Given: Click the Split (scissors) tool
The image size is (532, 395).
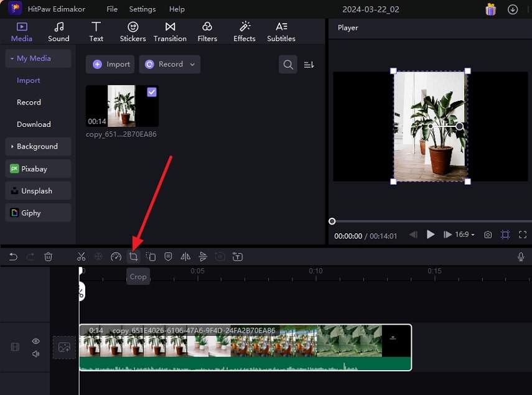Looking at the screenshot, I should [x=81, y=256].
